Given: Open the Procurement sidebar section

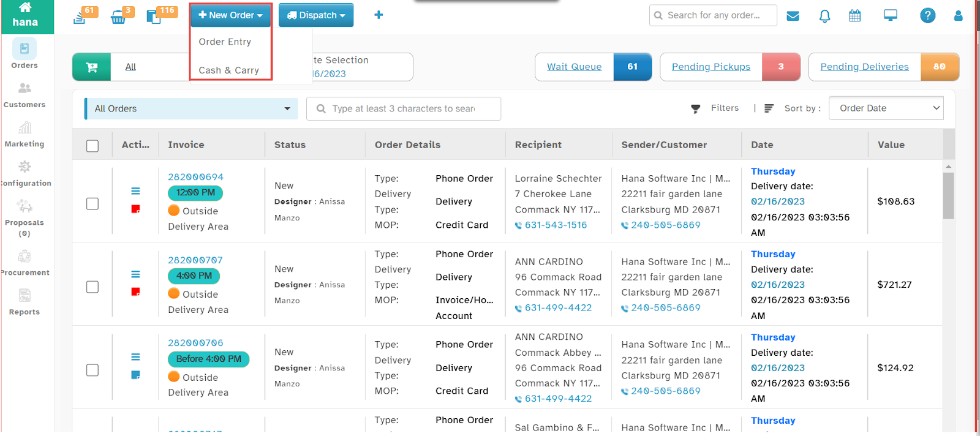Looking at the screenshot, I should (x=25, y=263).
